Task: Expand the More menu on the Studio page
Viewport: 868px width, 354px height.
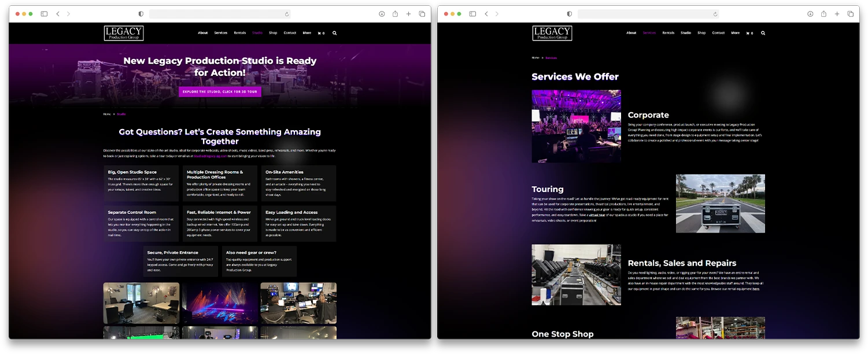Action: coord(306,33)
